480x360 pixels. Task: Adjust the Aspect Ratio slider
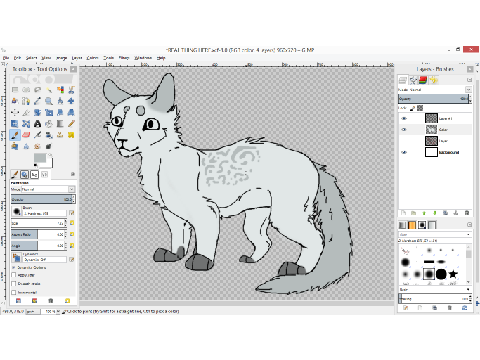click(39, 235)
